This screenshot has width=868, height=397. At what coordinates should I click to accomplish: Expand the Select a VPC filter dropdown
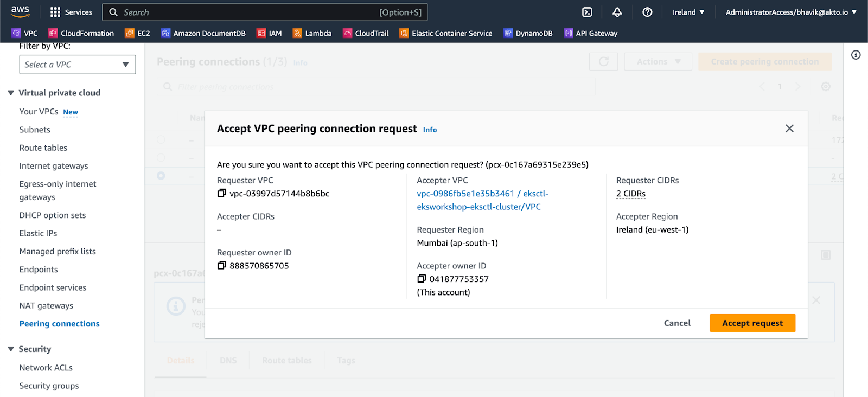click(78, 65)
